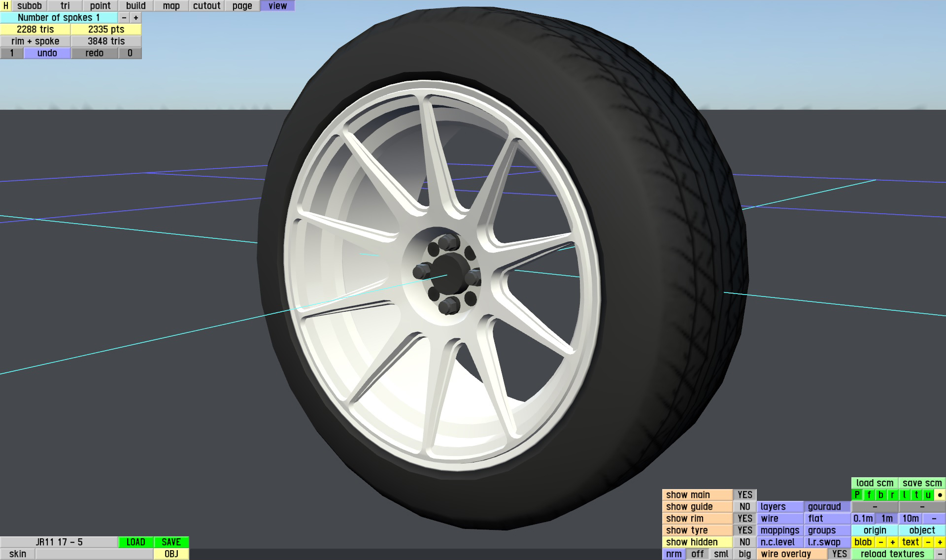Screen dimensions: 946x560
Task: Click the P perspective view button
Action: (857, 495)
